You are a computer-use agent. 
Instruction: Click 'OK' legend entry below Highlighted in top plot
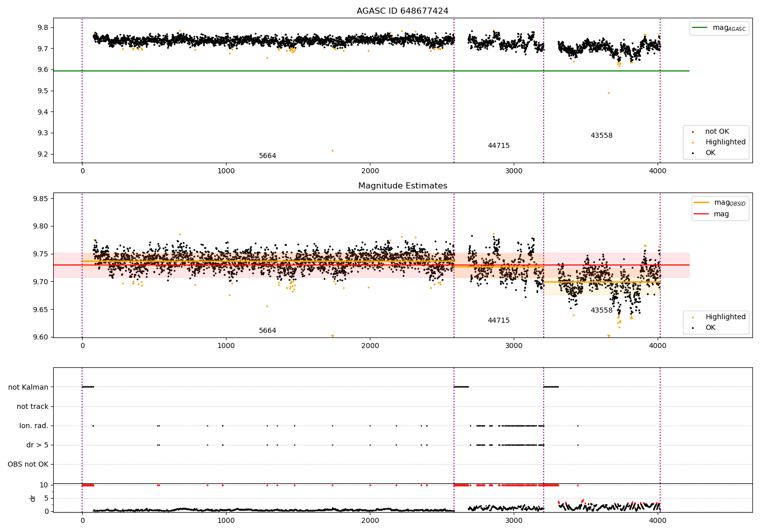click(710, 153)
